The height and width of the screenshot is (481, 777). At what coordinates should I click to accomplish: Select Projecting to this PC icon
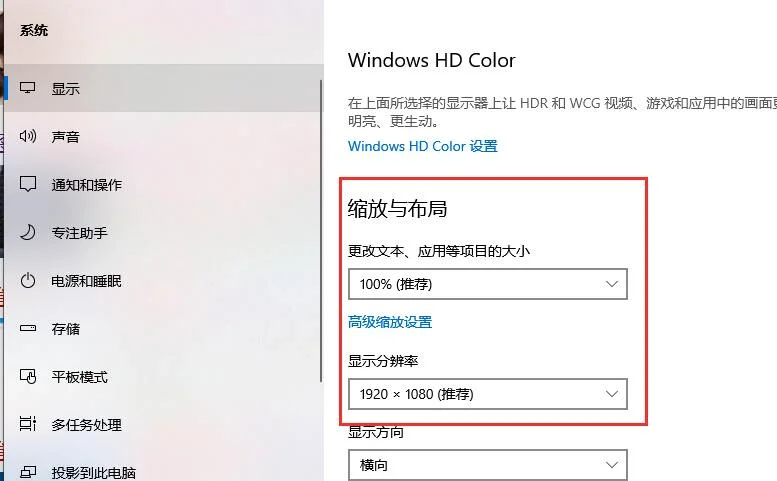[28, 472]
